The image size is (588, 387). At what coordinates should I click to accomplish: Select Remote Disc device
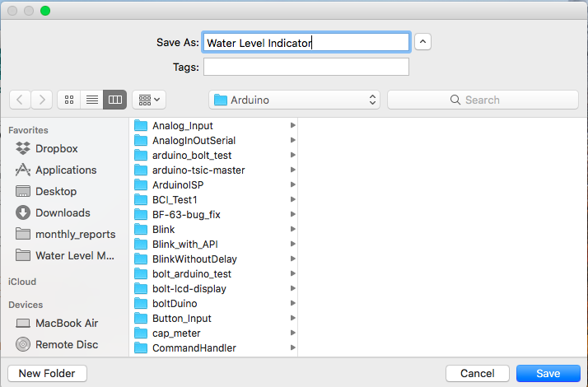pos(65,345)
